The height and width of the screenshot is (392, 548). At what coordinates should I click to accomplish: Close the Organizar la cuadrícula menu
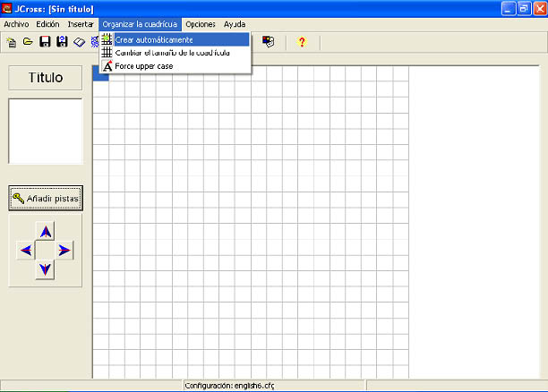click(140, 24)
